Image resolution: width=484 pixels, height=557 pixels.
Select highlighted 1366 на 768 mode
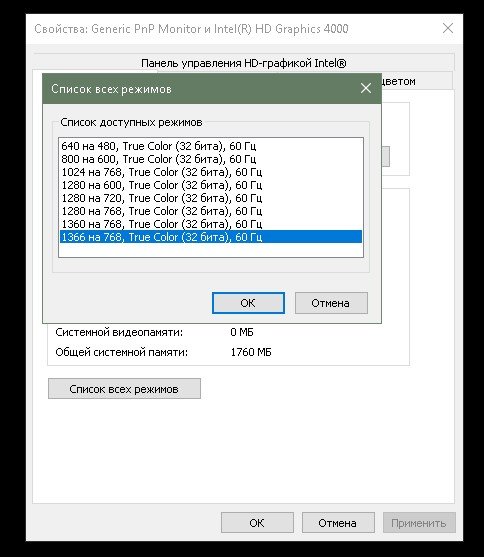pos(211,237)
